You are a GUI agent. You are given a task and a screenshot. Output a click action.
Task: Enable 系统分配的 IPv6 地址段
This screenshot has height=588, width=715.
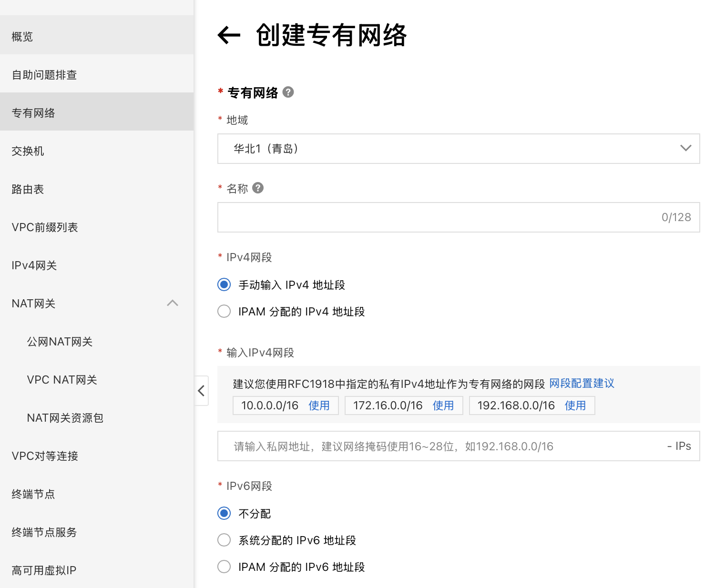coord(224,539)
